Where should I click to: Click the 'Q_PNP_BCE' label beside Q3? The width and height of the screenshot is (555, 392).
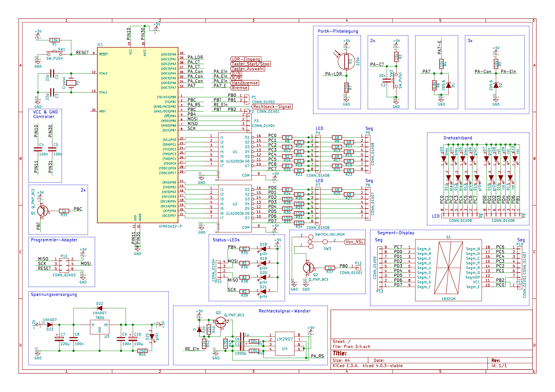(234, 315)
